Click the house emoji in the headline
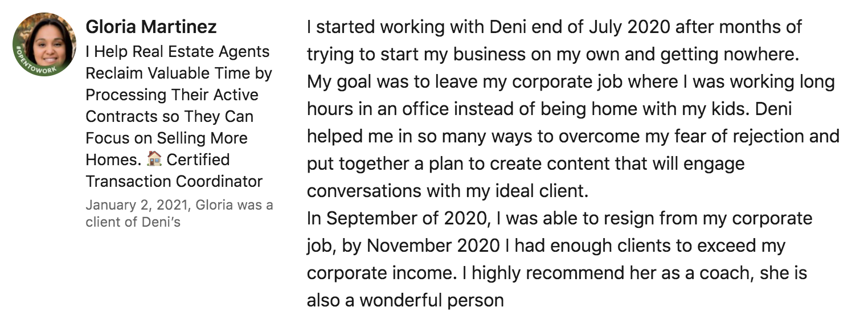Screen dimensions: 868x319 click(153, 160)
